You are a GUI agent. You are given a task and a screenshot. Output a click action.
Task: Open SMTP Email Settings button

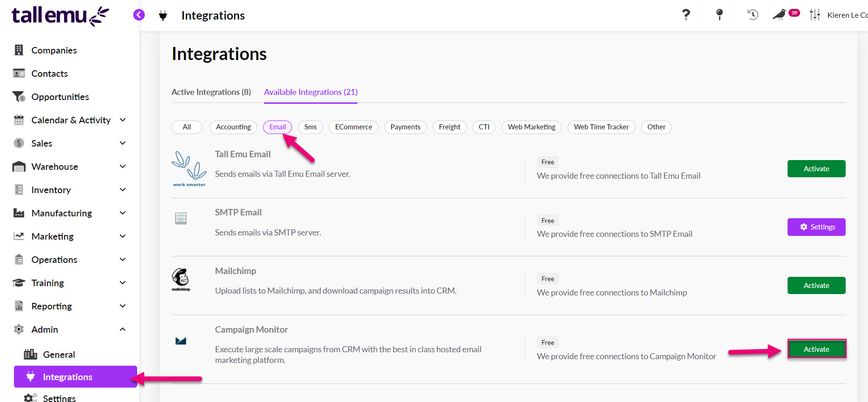[816, 227]
